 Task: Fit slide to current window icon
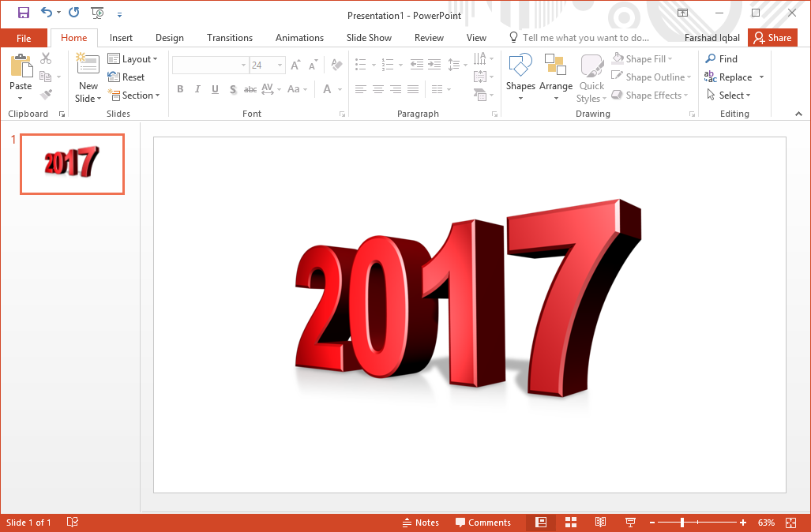pos(791,523)
